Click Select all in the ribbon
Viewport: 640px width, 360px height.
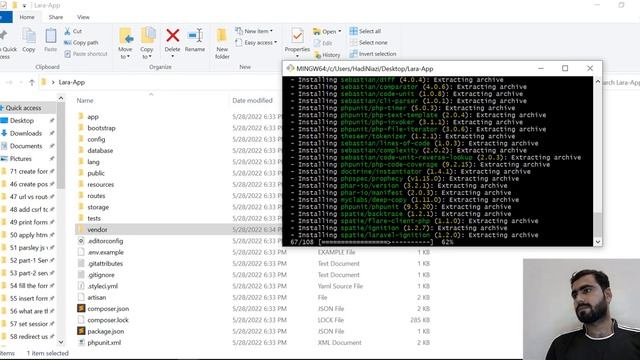(365, 31)
